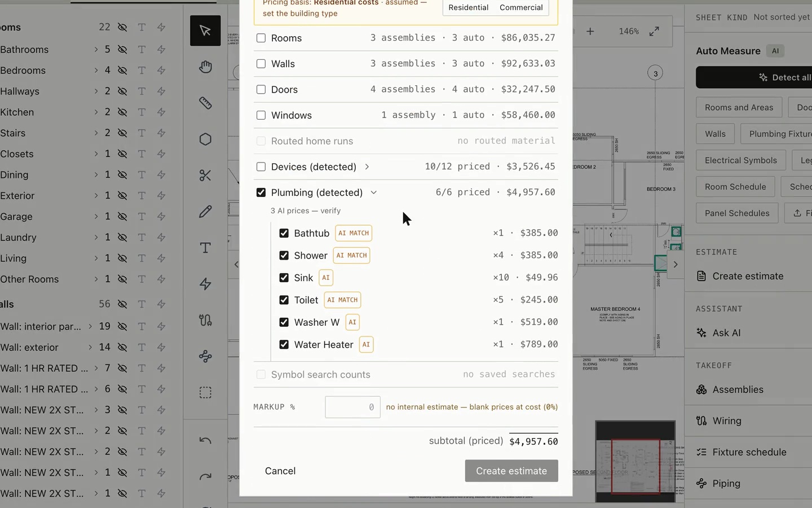Expand the Garage group
The height and width of the screenshot is (508, 812).
pos(96,217)
